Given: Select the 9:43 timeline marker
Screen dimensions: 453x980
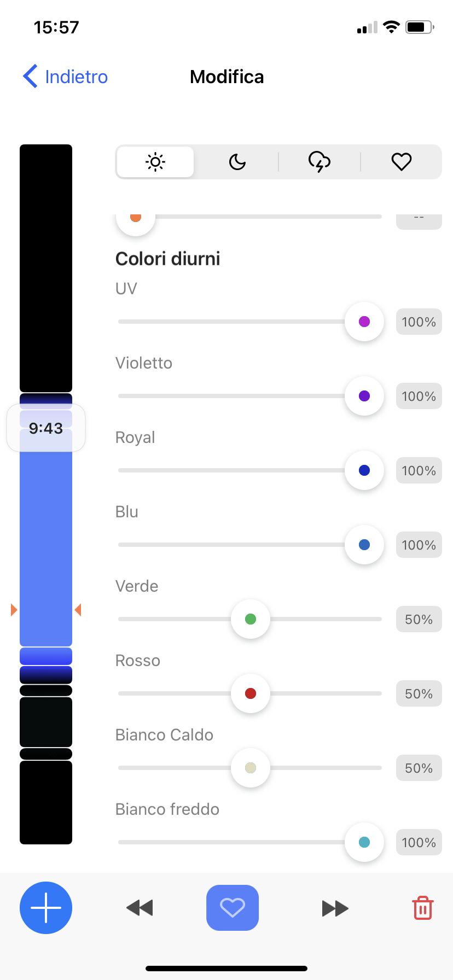Looking at the screenshot, I should 46,428.
